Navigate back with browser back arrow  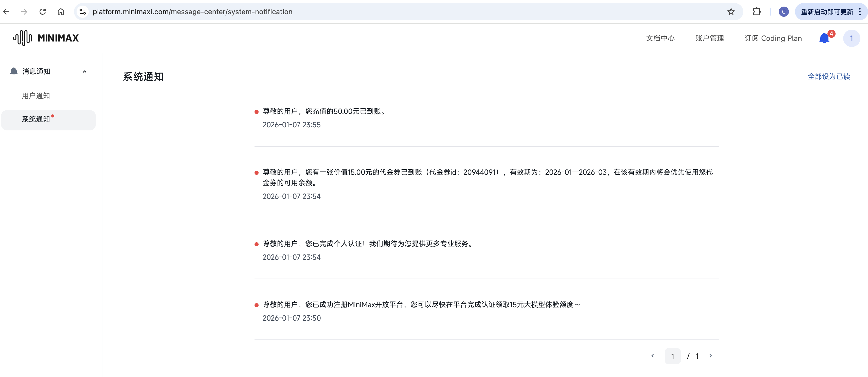(x=6, y=12)
